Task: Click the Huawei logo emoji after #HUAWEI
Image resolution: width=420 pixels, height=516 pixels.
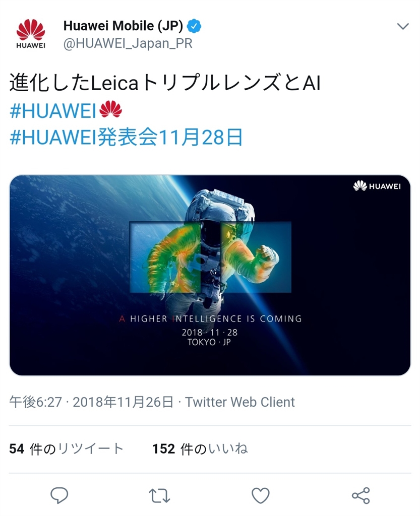Action: pyautogui.click(x=111, y=109)
